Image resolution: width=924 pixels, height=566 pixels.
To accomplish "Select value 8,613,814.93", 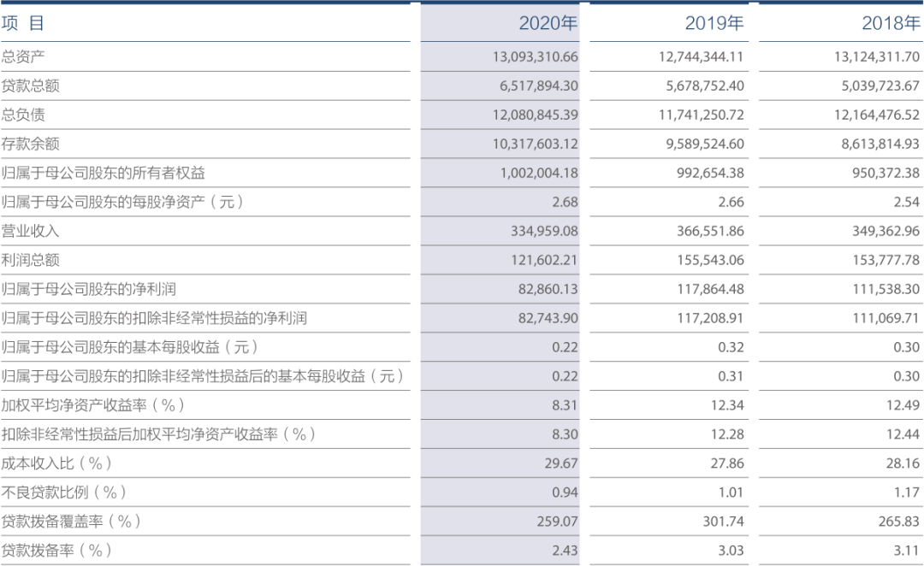I will [x=880, y=144].
